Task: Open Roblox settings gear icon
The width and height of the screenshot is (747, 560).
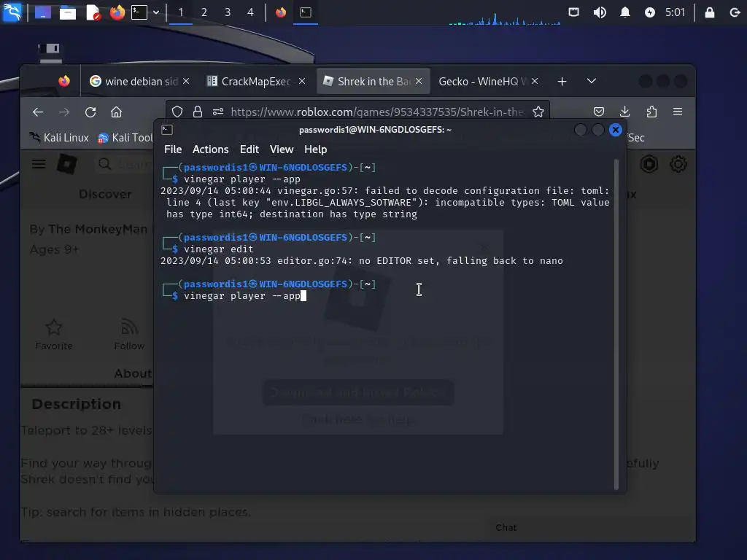Action: click(678, 164)
